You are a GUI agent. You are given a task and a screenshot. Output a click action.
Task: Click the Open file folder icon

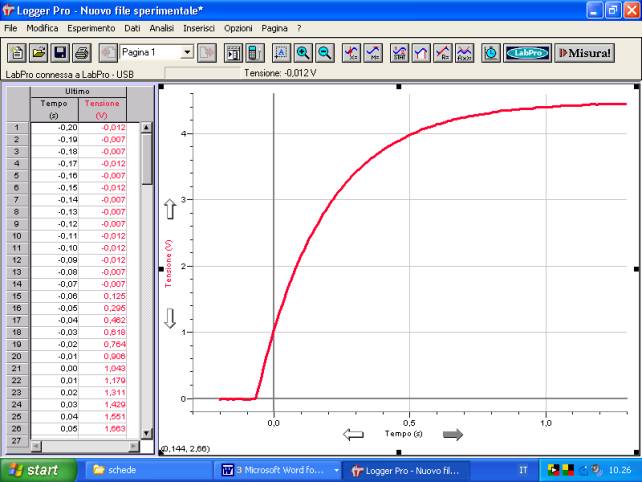pos(38,52)
